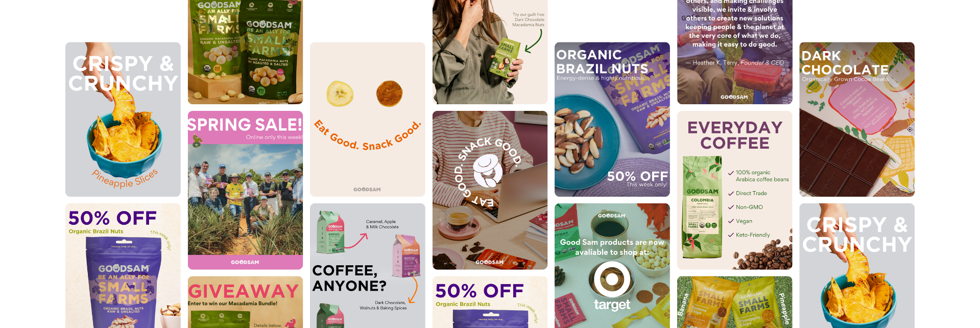Open the Coffee, Anyone? card
The width and height of the screenshot is (980, 328).
[x=368, y=266]
